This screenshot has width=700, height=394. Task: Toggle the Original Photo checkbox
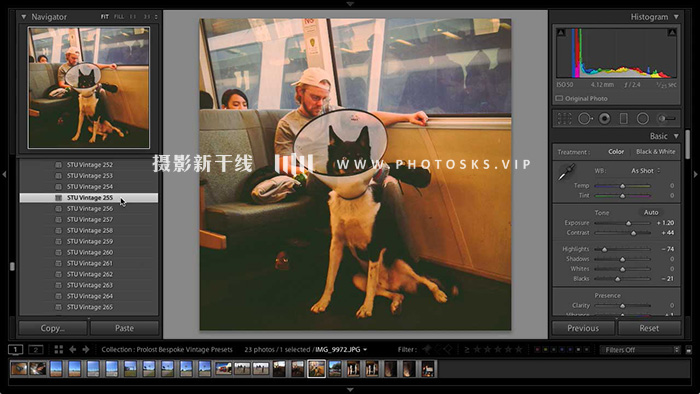559,99
